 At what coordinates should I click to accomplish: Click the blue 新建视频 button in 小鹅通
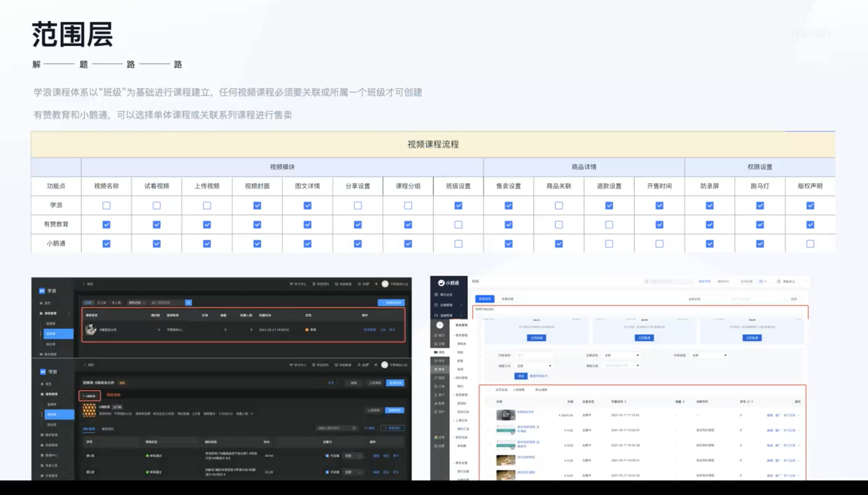pyautogui.click(x=485, y=299)
